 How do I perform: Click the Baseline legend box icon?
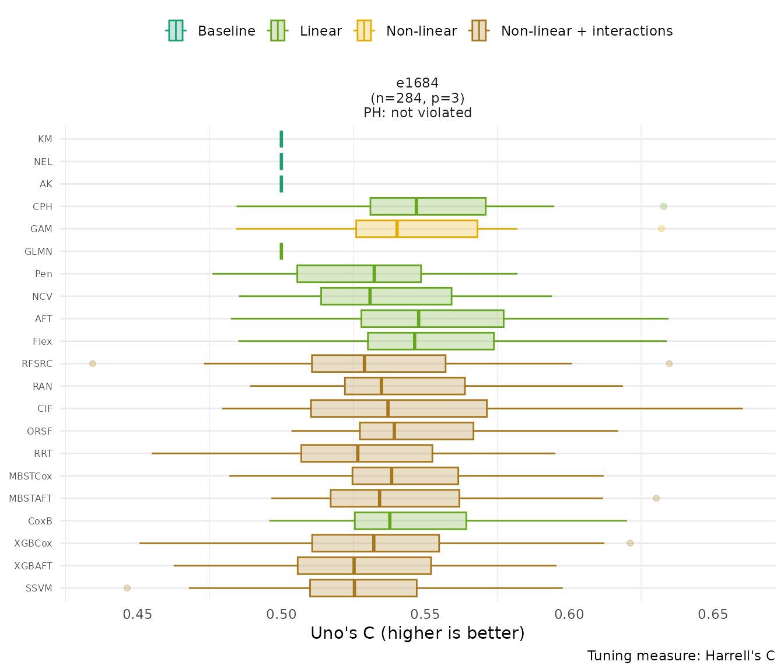[x=176, y=31]
